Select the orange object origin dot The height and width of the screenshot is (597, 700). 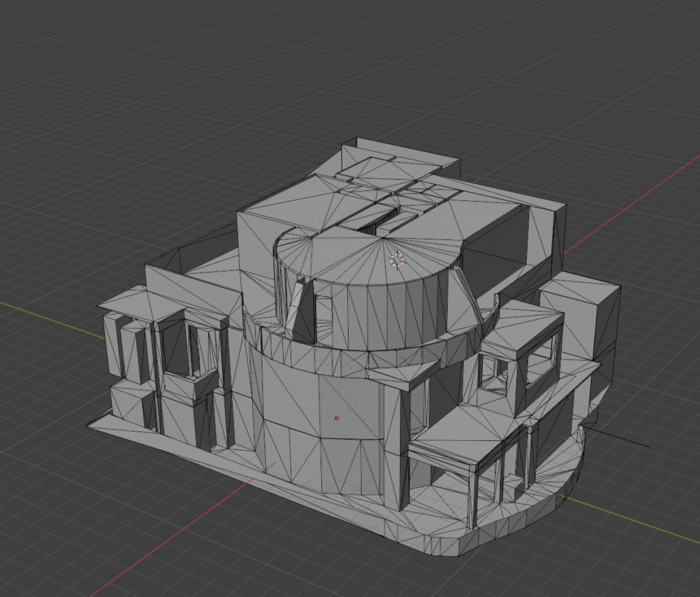[x=336, y=418]
